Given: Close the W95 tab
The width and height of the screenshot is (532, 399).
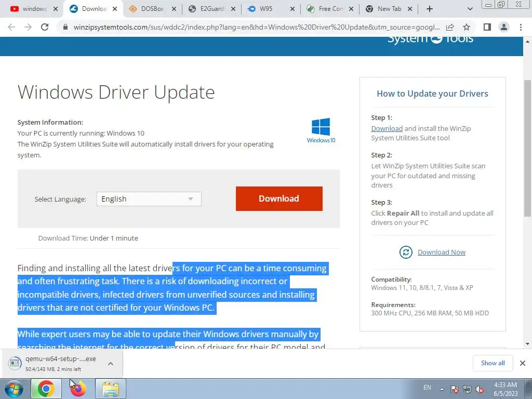Looking at the screenshot, I should tap(292, 9).
